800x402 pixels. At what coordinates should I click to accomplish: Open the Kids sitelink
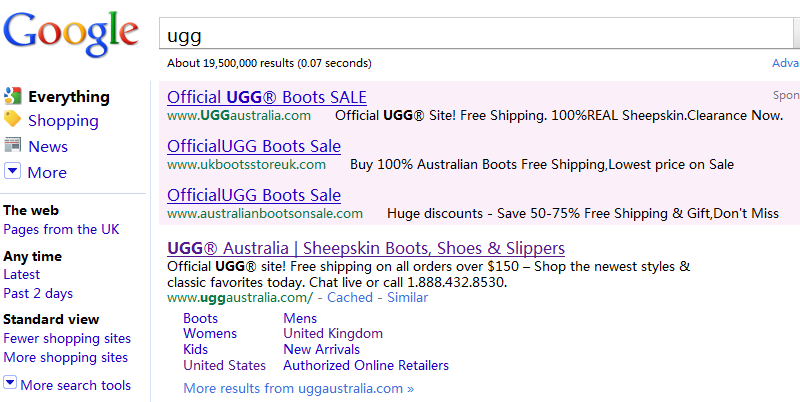[195, 349]
